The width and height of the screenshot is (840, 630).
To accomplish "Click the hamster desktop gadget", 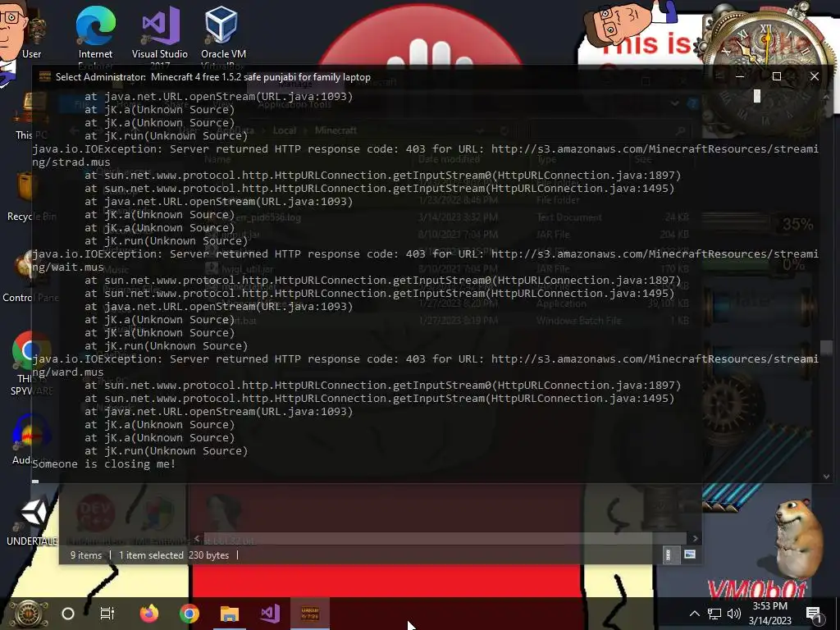I will tap(799, 537).
